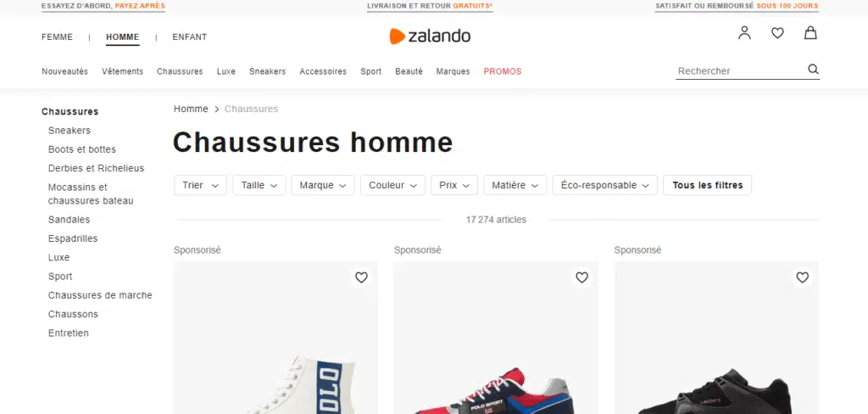Screen dimensions: 868x414
Task: Click the Rechercher search field
Action: 741,71
